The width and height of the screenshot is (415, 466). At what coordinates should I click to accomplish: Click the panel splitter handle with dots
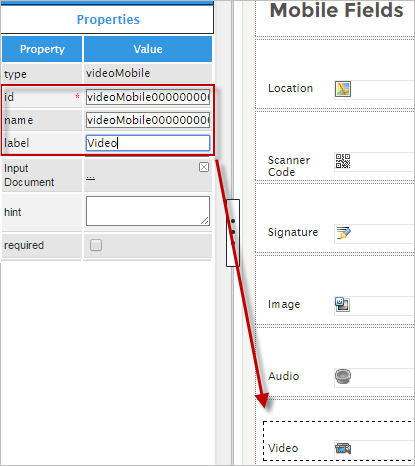coord(233,233)
